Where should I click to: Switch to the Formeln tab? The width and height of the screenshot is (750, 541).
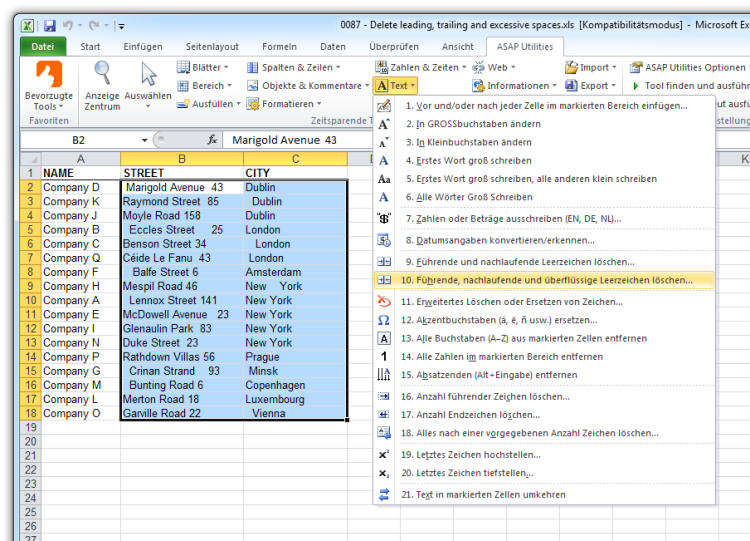coord(279,46)
